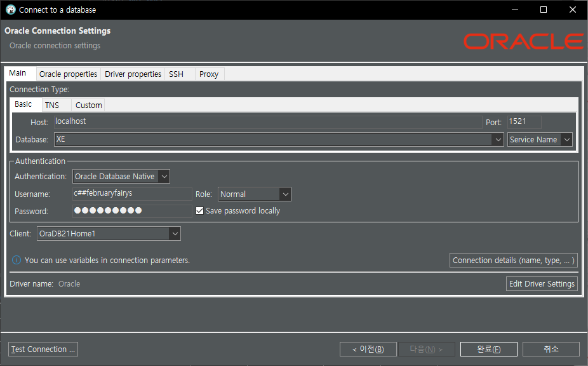Open the Authentication method dropdown
The width and height of the screenshot is (588, 366).
[121, 177]
